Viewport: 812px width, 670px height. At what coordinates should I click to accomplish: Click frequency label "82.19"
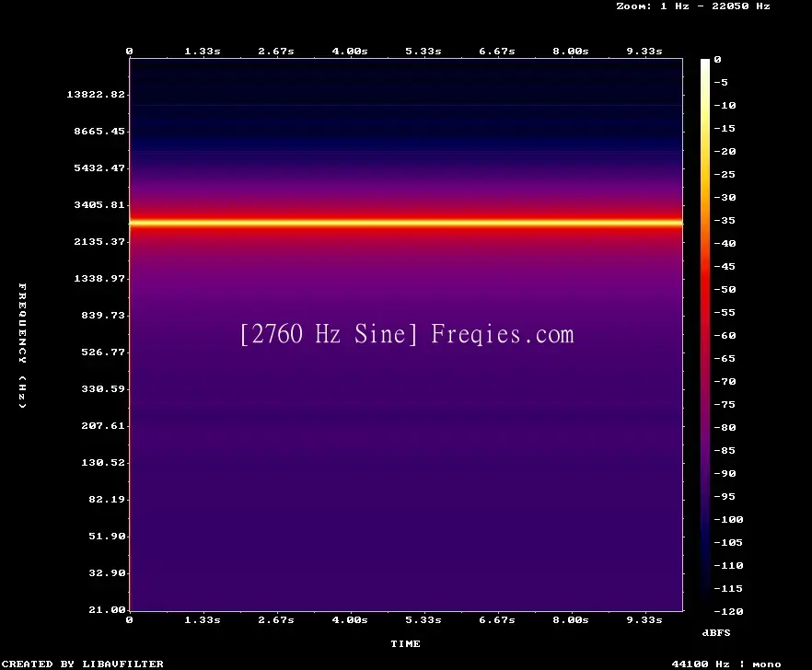tap(107, 499)
